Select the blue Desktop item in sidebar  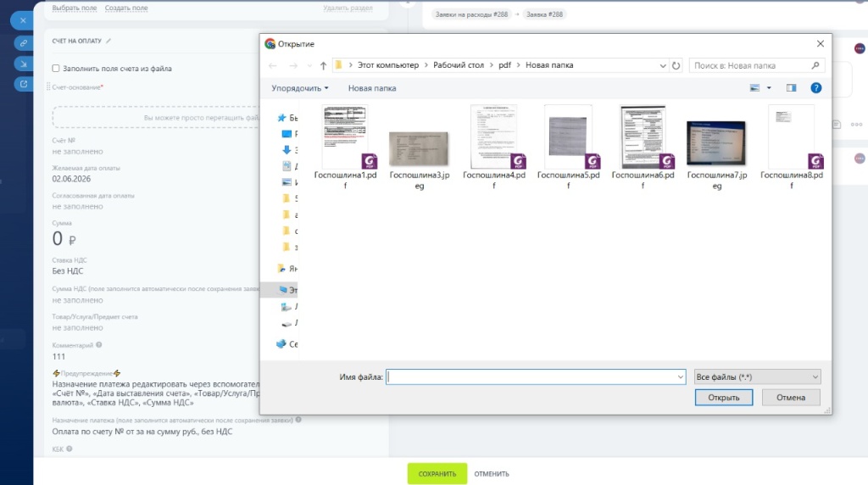click(287, 133)
